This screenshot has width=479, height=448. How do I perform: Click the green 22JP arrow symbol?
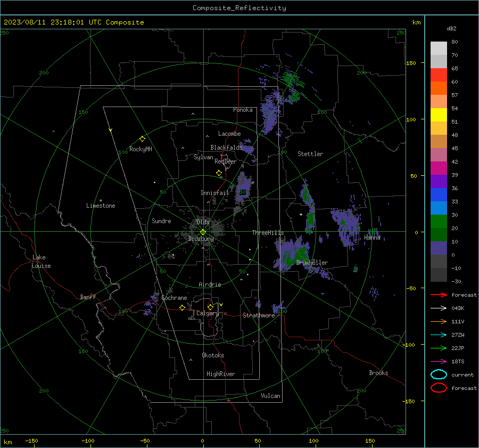point(439,348)
